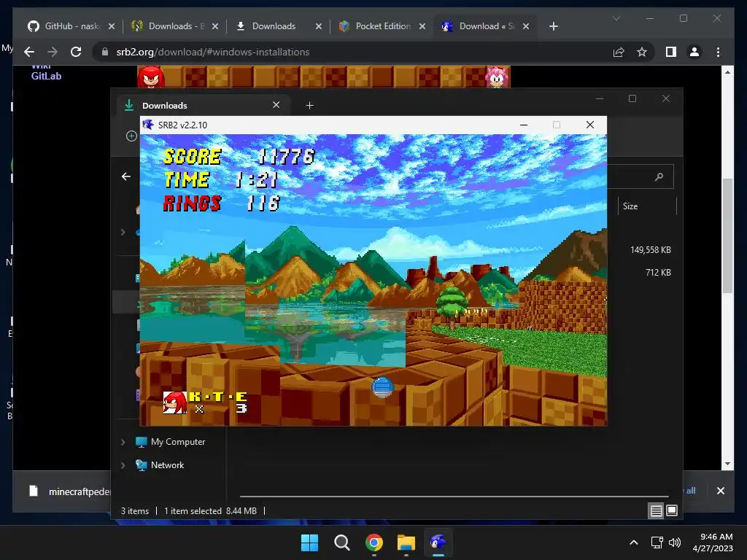Image resolution: width=747 pixels, height=560 pixels.
Task: Go back in File Explorer
Action: pyautogui.click(x=125, y=176)
